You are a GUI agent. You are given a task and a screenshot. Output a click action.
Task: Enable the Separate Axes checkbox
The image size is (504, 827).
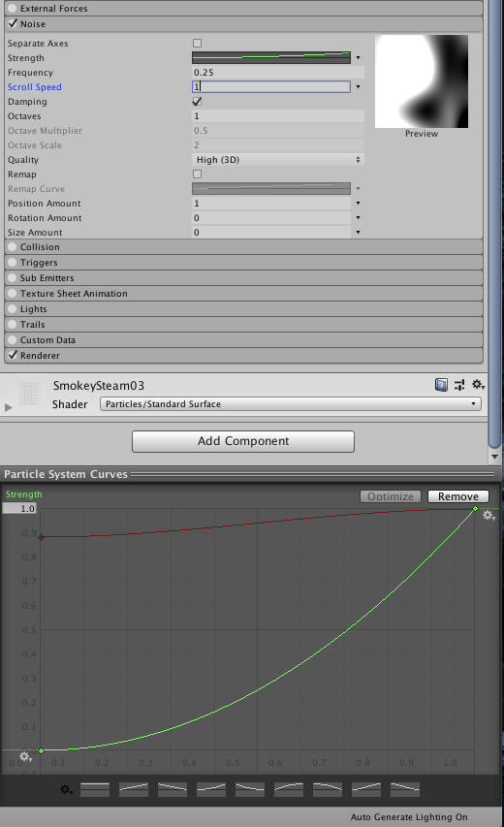197,44
